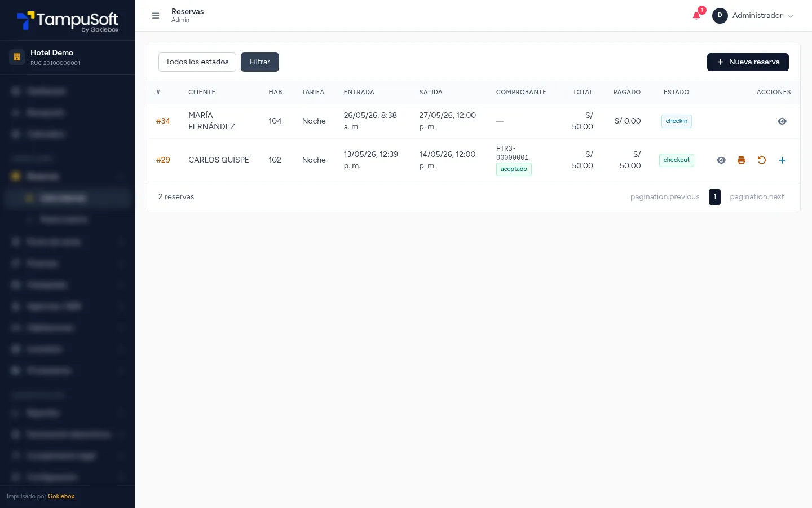812x508 pixels.
Task: View reservation #34 with the eye icon
Action: 782,121
